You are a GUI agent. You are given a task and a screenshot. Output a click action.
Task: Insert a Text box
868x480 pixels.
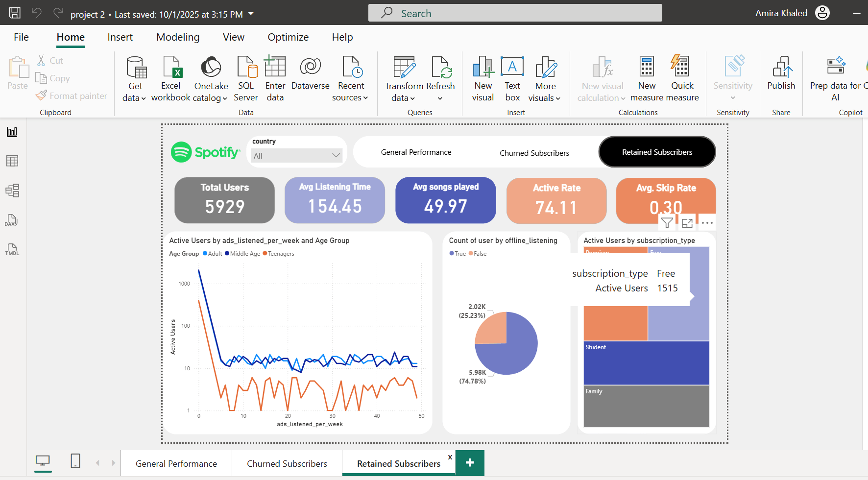tap(512, 79)
